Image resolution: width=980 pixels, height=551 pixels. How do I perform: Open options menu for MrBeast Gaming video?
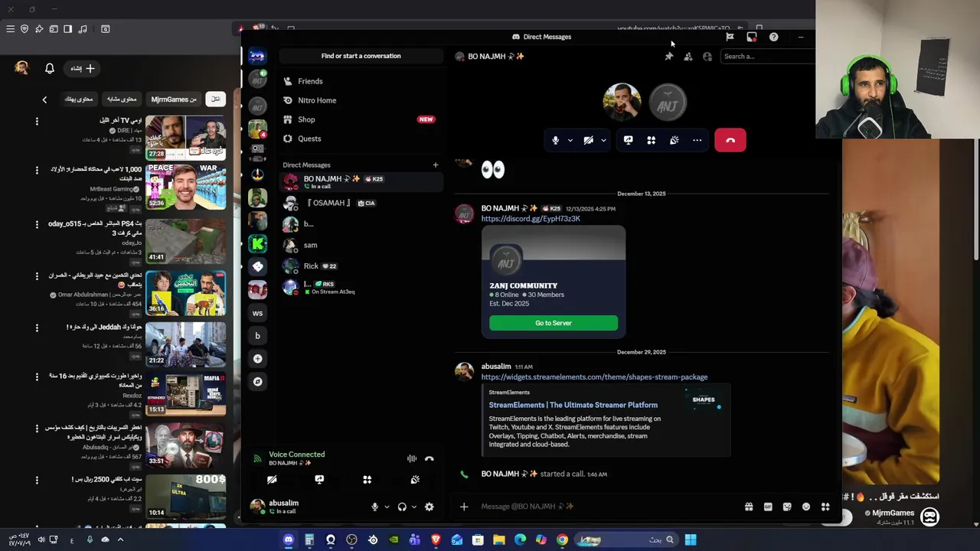(36, 170)
